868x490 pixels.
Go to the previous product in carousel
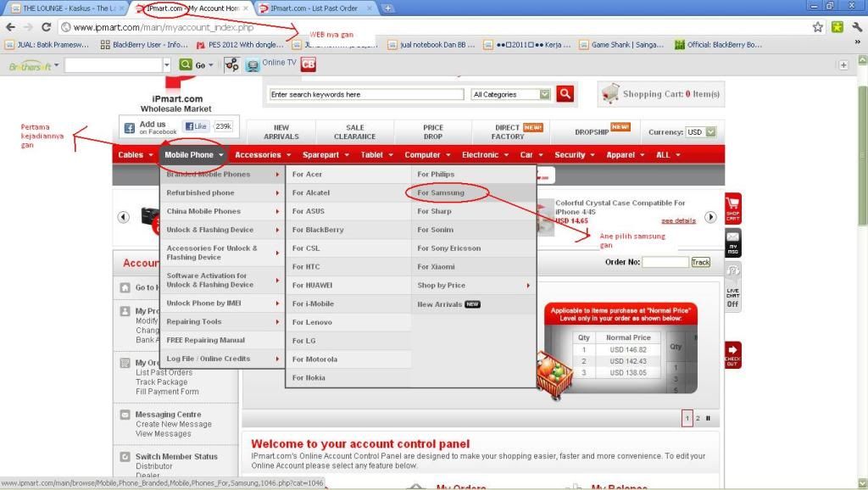click(x=124, y=217)
